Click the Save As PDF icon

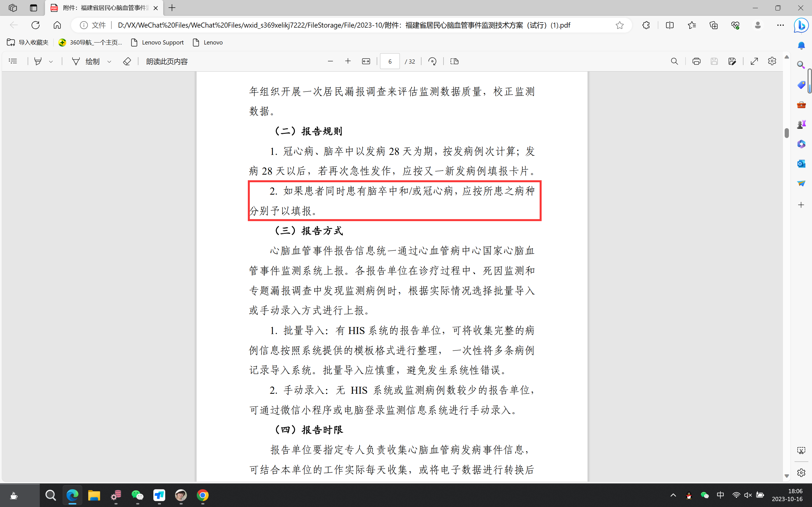[x=732, y=61]
